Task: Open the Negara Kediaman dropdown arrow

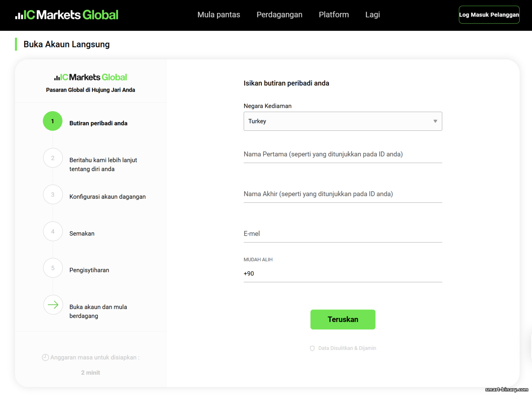Action: point(435,121)
